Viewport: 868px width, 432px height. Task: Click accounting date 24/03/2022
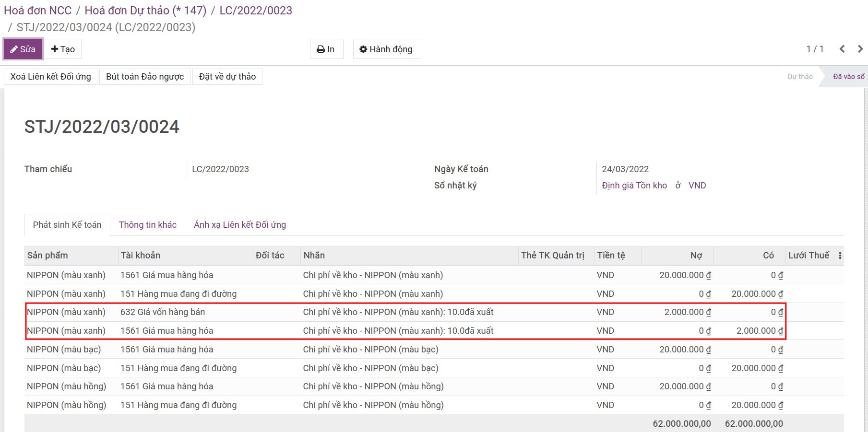[x=625, y=169]
